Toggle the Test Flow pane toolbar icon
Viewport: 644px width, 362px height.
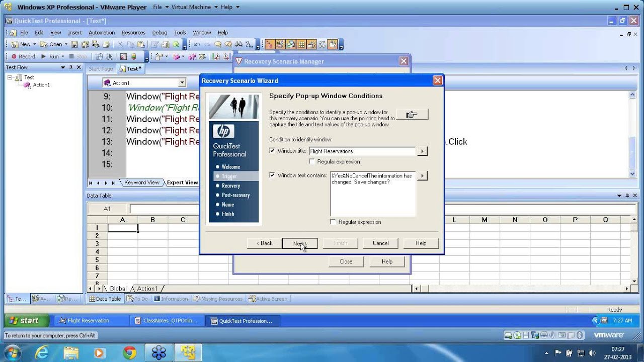click(269, 44)
